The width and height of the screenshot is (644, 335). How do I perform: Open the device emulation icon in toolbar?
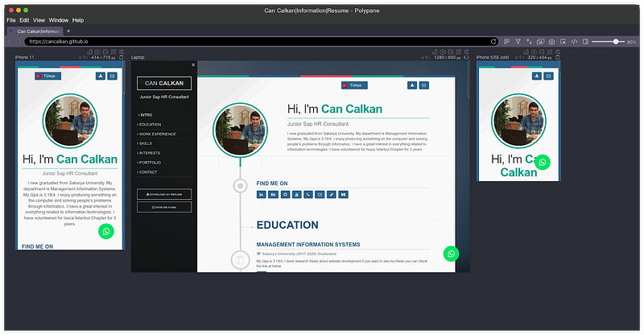pyautogui.click(x=540, y=42)
